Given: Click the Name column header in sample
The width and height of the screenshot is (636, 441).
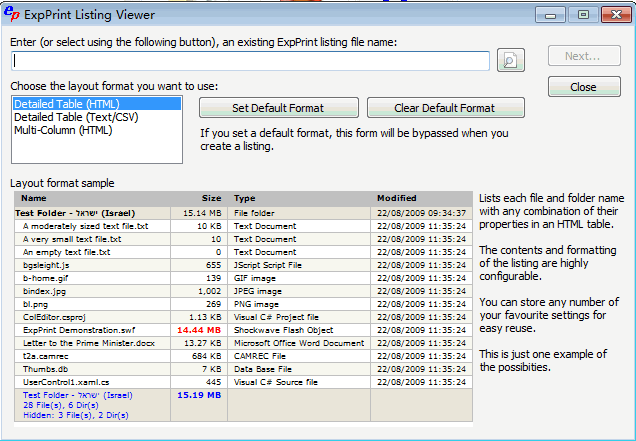Looking at the screenshot, I should [x=34, y=198].
